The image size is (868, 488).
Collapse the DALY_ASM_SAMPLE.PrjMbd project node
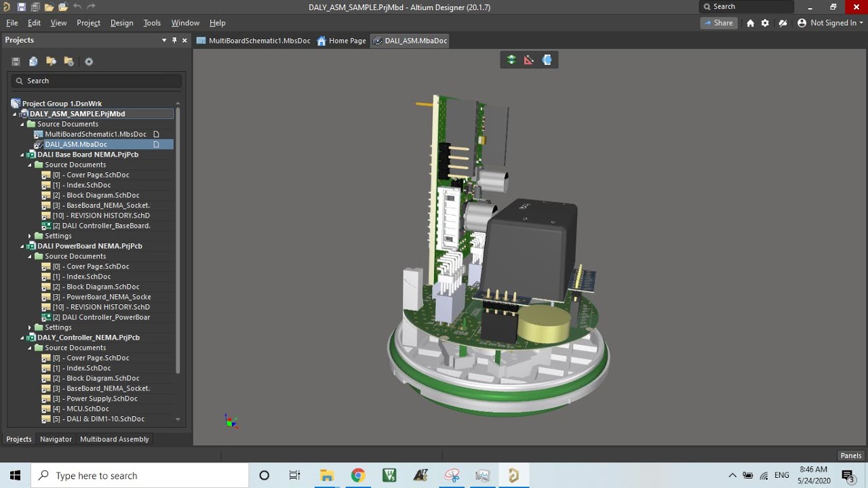[x=14, y=114]
